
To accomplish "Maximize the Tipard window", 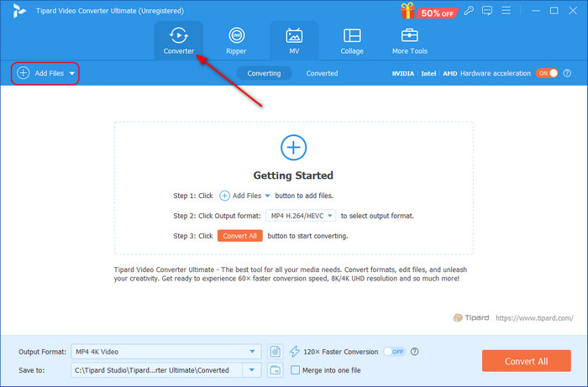I will [x=554, y=10].
